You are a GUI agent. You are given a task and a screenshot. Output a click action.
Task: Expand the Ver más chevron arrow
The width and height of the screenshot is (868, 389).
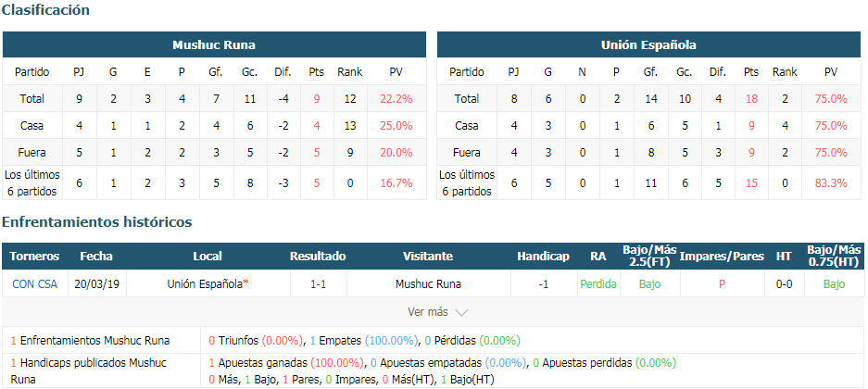pyautogui.click(x=461, y=313)
